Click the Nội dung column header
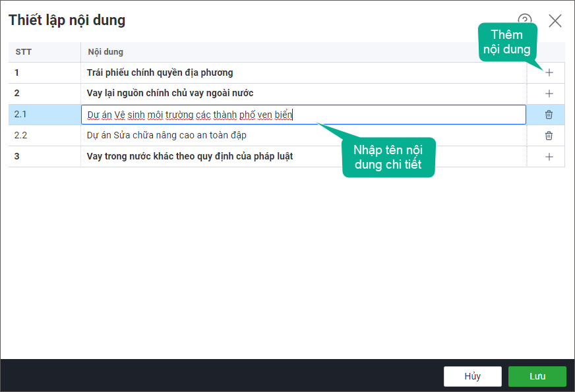 [106, 52]
